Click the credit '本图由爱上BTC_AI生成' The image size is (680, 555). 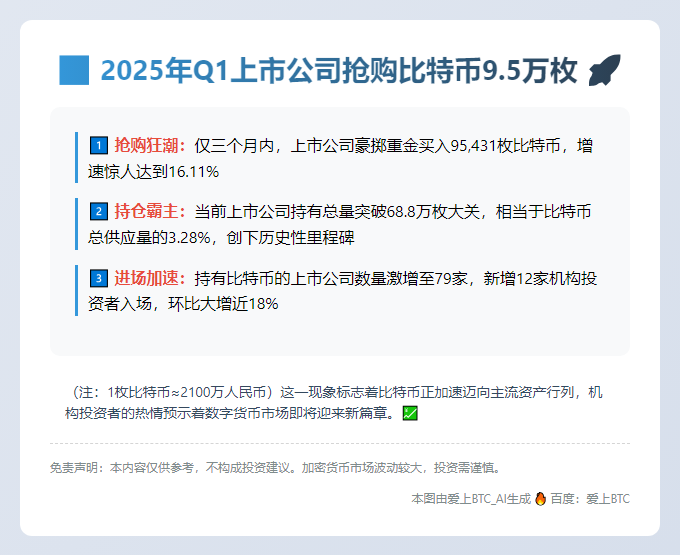pyautogui.click(x=471, y=499)
